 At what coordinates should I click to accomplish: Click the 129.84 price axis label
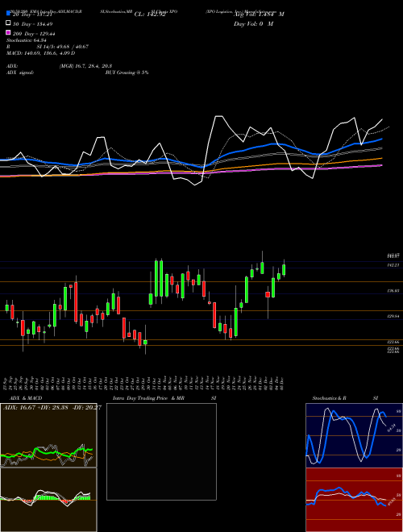(393, 316)
